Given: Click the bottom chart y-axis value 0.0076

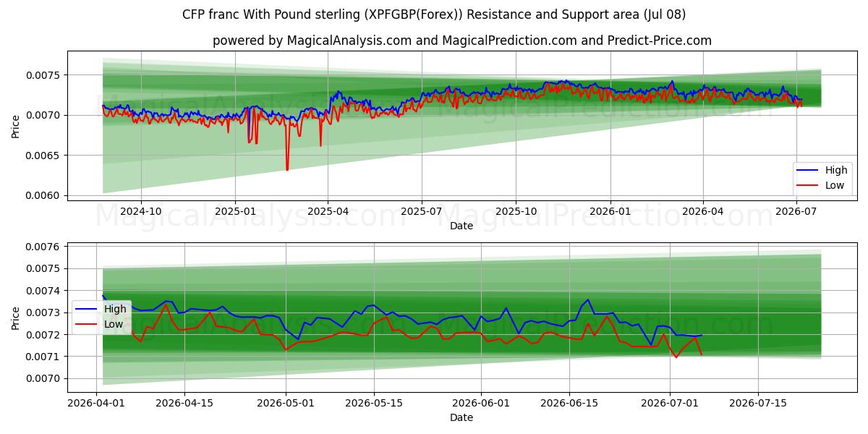Looking at the screenshot, I should 45,247.
